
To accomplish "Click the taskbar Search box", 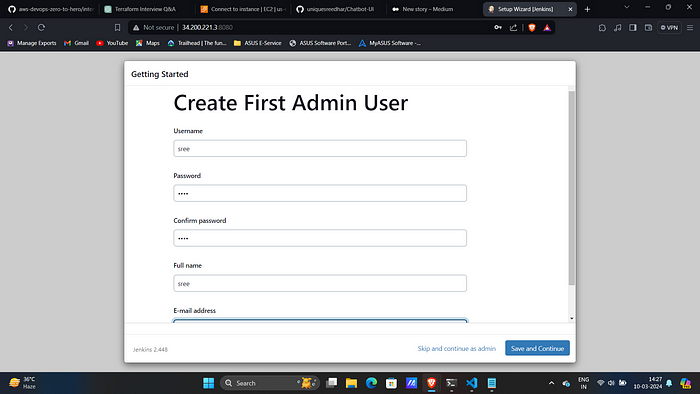I will click(x=269, y=383).
